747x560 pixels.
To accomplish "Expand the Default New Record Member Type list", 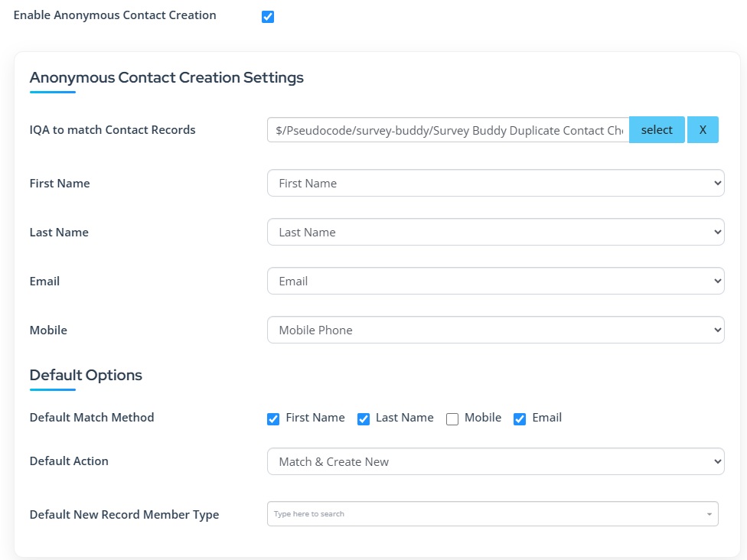I will [x=709, y=514].
